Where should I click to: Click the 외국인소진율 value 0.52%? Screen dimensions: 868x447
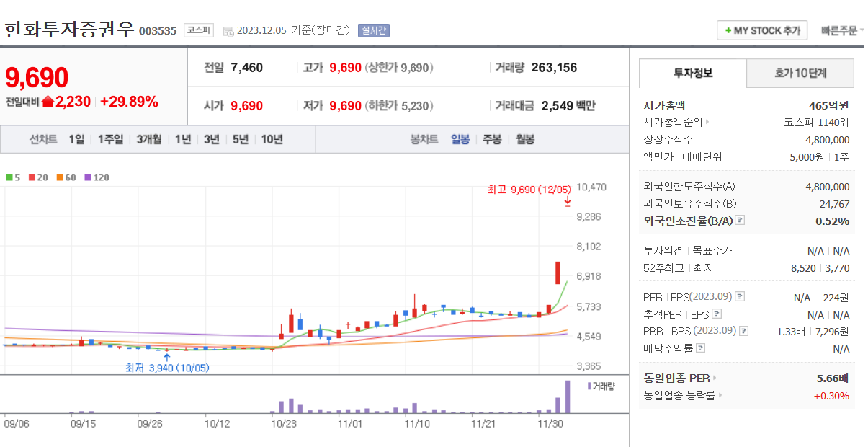[833, 221]
